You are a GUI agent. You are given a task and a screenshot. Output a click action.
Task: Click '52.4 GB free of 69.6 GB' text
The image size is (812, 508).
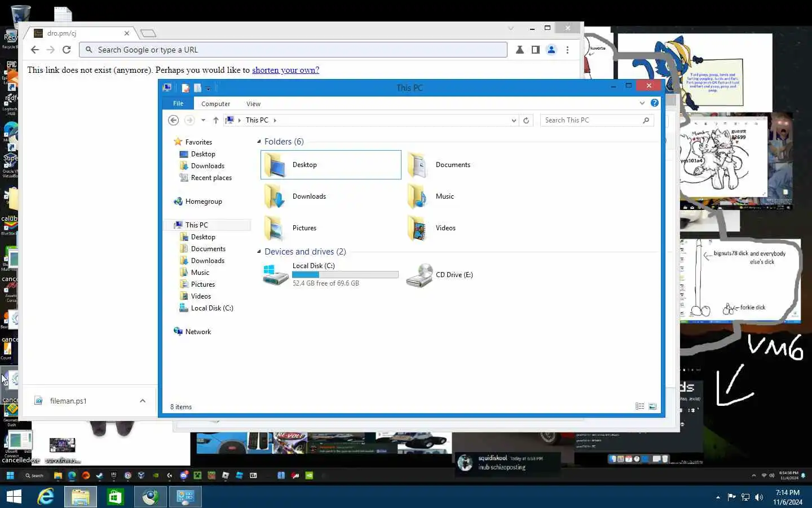pyautogui.click(x=326, y=283)
